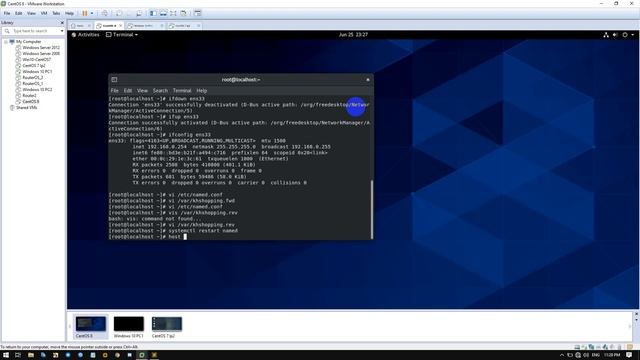Open VMware Help menu
This screenshot has height=360, width=640.
[69, 13]
